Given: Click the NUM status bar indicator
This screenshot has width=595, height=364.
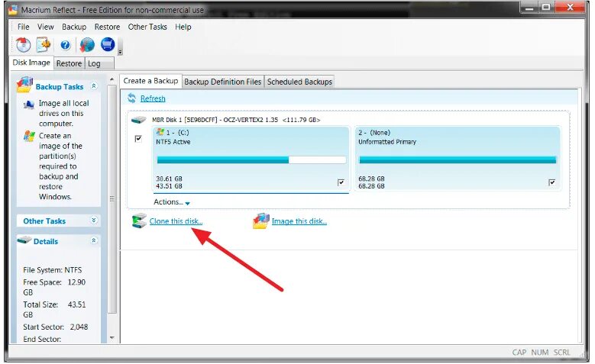Looking at the screenshot, I should tap(539, 353).
